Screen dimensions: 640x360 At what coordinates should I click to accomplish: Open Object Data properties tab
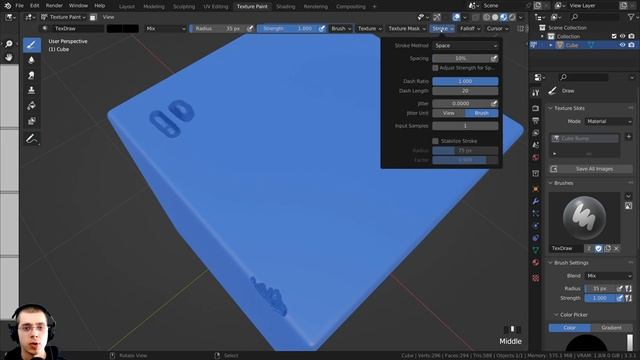click(536, 250)
